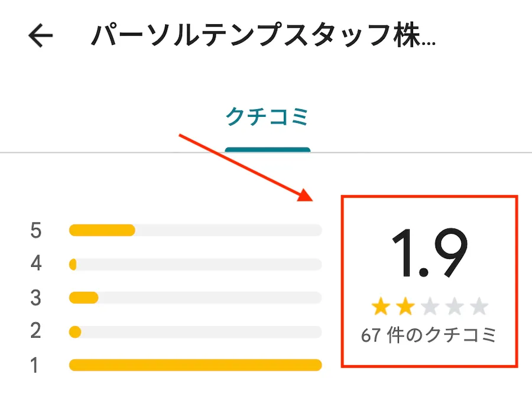The width and height of the screenshot is (532, 398).
Task: Open the 67 件のクチコミ reviews link
Action: coord(430,334)
